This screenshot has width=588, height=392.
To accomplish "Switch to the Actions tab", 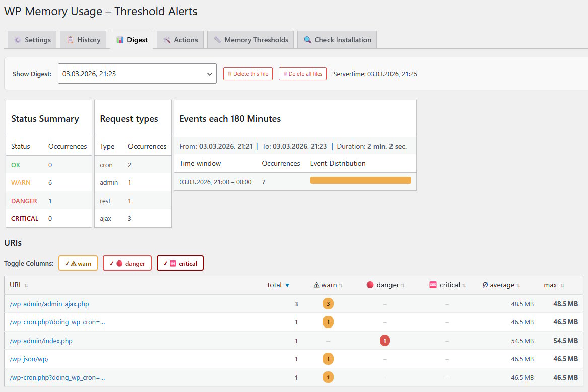I will (x=180, y=39).
